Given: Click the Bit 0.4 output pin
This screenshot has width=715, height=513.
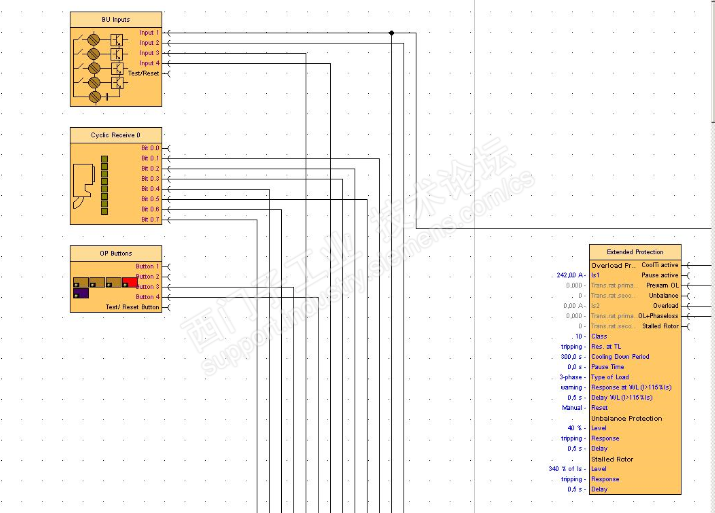Looking at the screenshot, I should 166,189.
